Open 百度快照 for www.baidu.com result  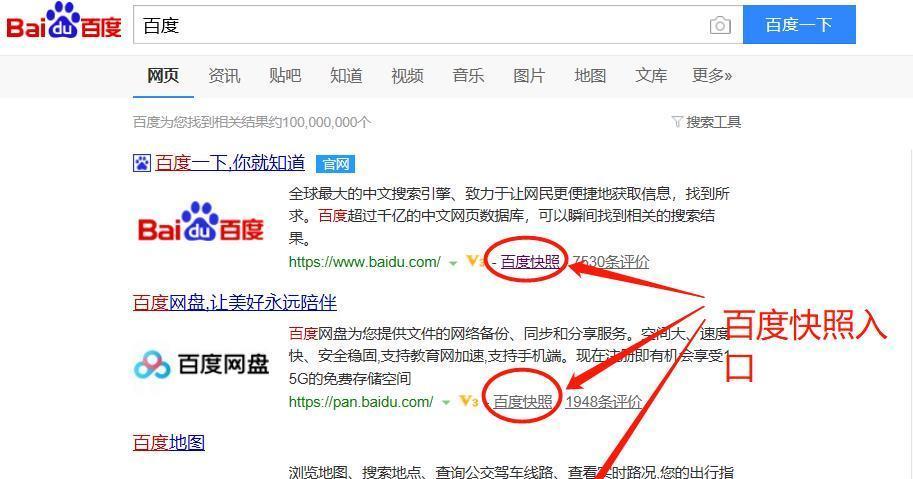[530, 262]
